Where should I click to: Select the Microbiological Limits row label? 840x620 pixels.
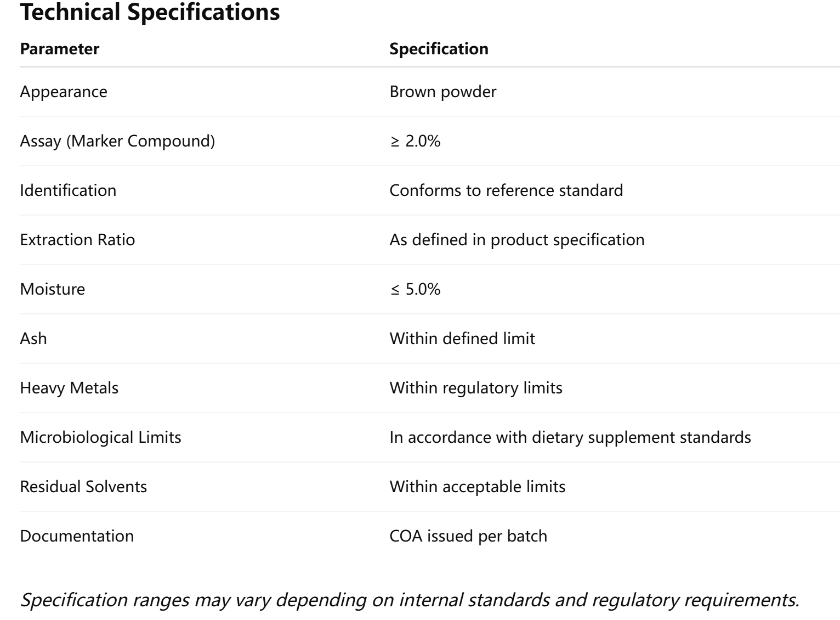[x=100, y=437]
